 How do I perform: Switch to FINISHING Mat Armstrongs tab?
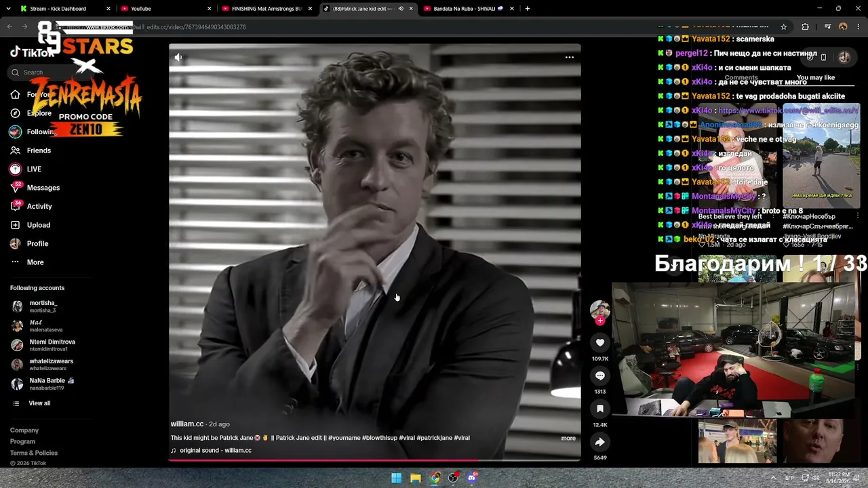point(267,9)
